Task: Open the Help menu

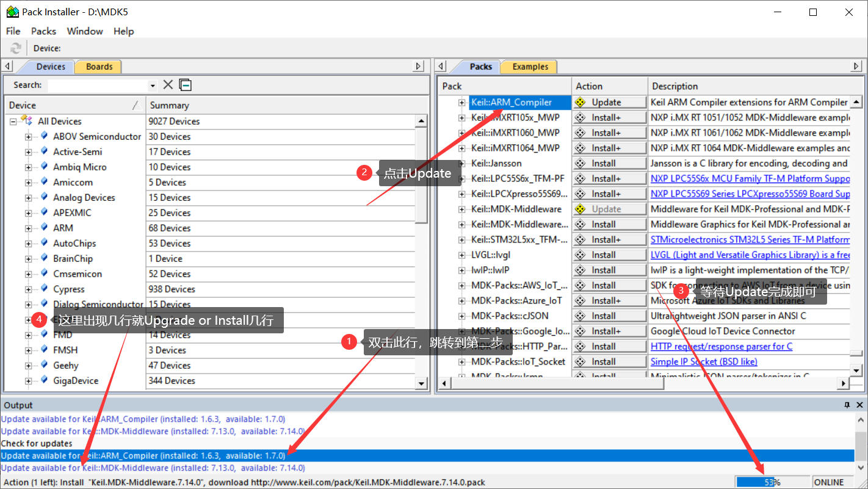Action: [x=123, y=31]
